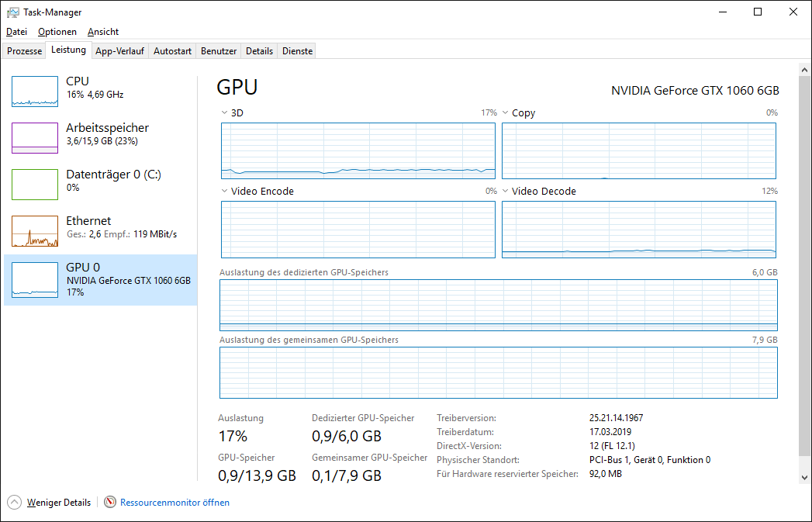This screenshot has height=522, width=812.
Task: Switch to the App-Verlauf tab
Action: tap(120, 51)
